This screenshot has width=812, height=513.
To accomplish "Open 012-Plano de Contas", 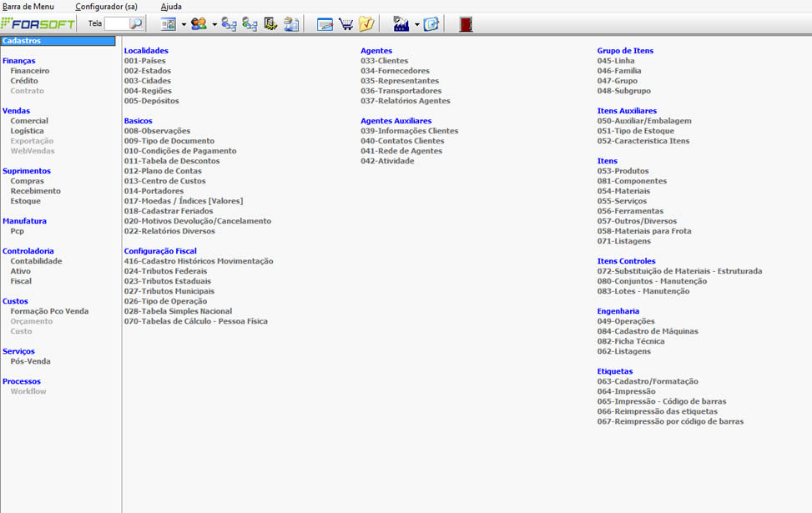I will (x=163, y=171).
